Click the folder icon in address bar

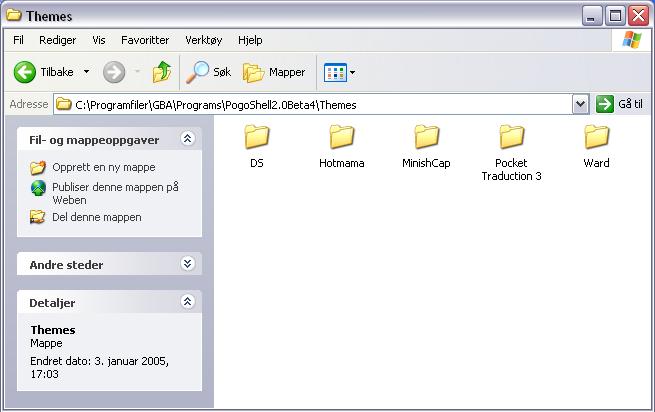(63, 104)
